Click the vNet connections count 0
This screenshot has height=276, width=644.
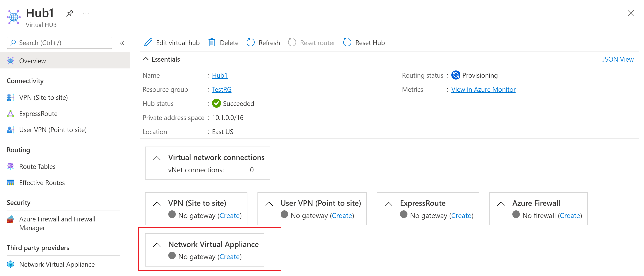point(252,170)
